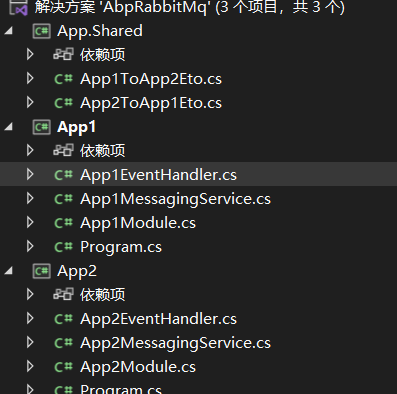Select the App.Shared project name
Image resolution: width=397 pixels, height=394 pixels.
[x=100, y=31]
